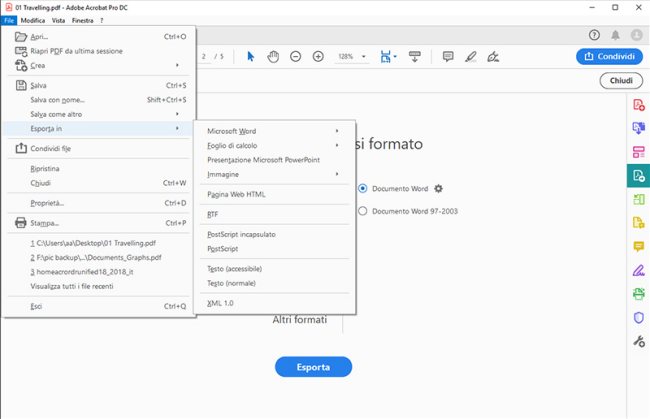
Task: Export as XML 1.0
Action: click(x=274, y=303)
